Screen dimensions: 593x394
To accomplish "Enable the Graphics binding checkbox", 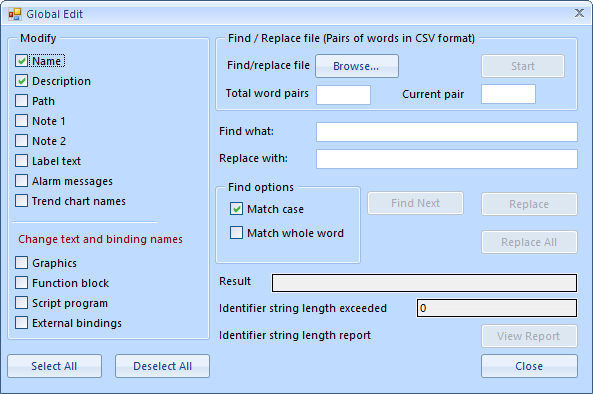I will [x=22, y=263].
